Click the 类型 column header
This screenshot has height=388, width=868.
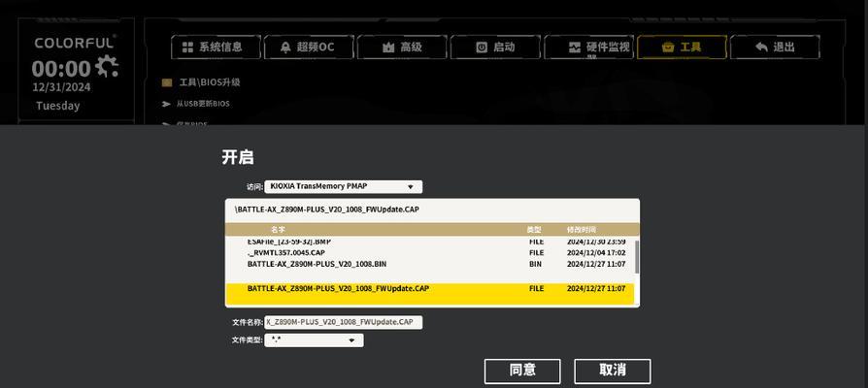534,229
